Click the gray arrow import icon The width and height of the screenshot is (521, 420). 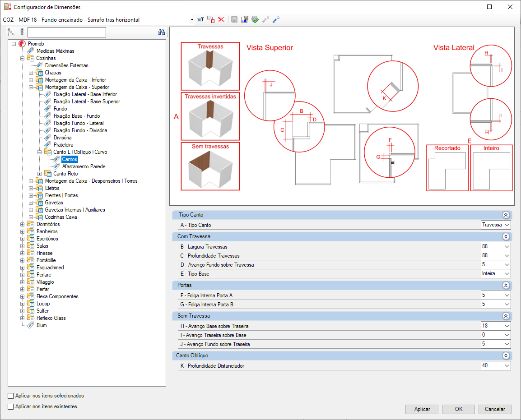tap(265, 19)
